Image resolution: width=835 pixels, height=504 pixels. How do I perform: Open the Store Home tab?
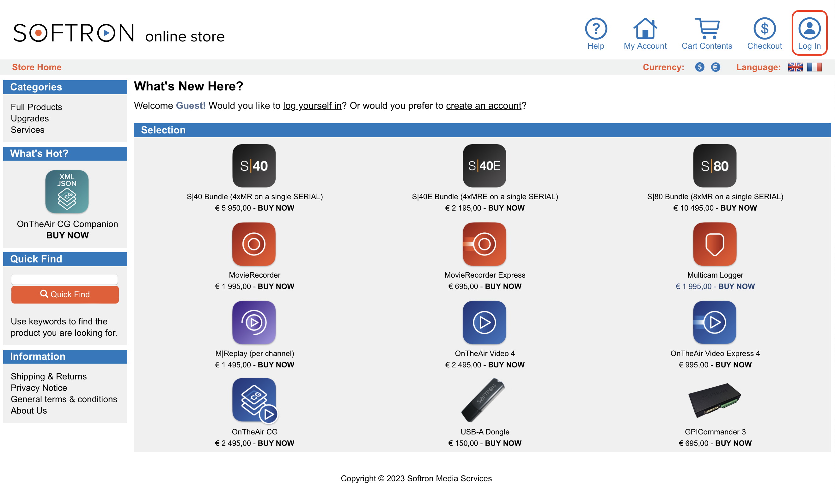(37, 67)
